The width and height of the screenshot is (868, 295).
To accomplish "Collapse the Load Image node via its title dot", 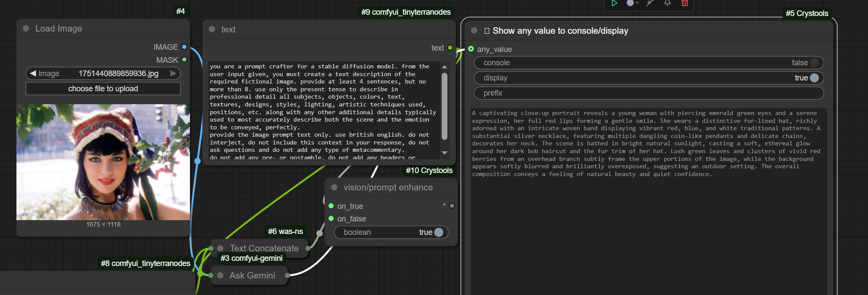I will point(26,29).
